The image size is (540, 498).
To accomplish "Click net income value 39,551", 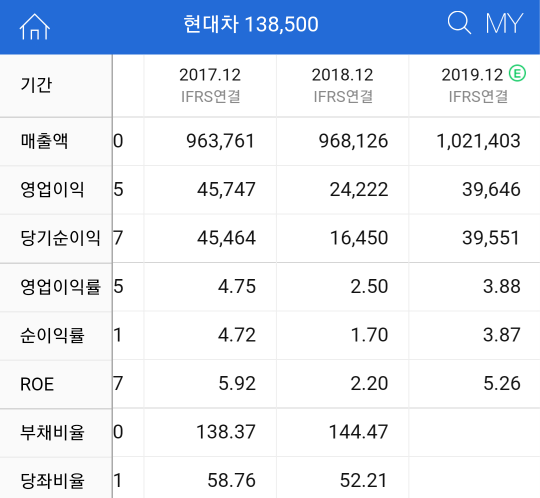I will (491, 238).
